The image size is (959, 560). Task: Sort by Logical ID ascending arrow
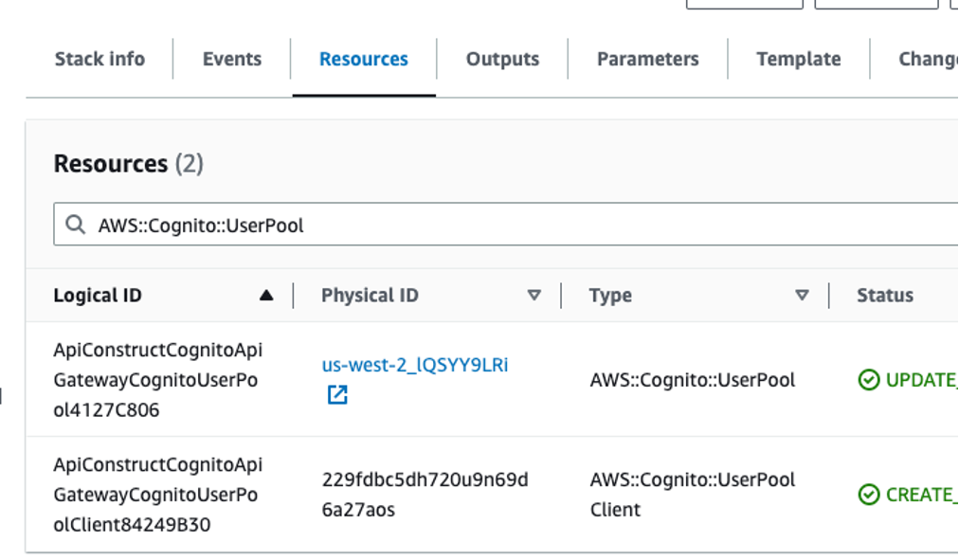pos(266,296)
